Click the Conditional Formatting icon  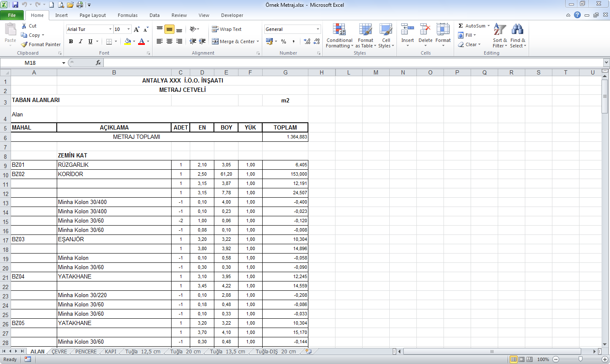(339, 30)
